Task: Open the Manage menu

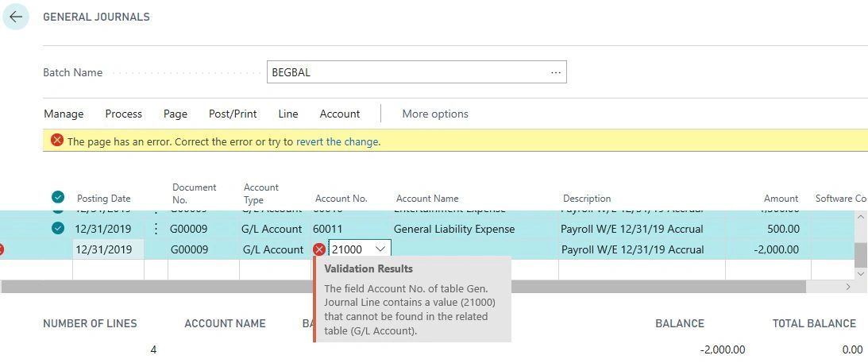Action: coord(64,114)
